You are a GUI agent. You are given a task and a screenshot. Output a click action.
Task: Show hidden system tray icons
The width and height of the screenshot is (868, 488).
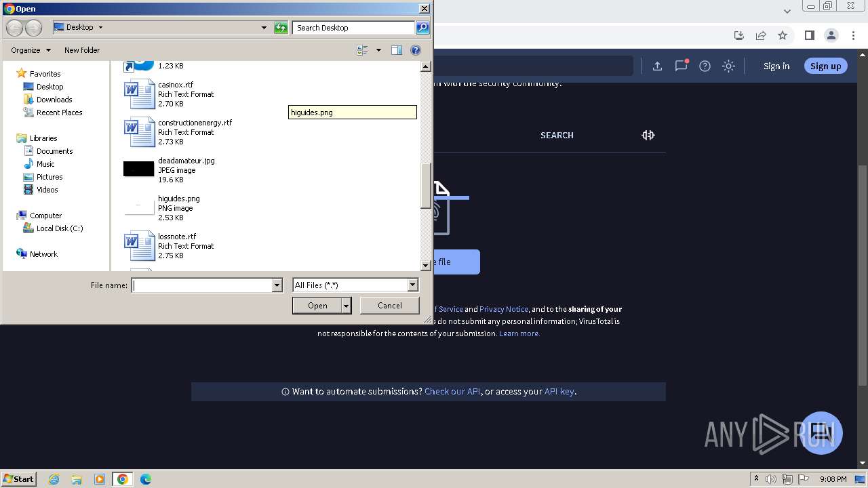click(756, 479)
